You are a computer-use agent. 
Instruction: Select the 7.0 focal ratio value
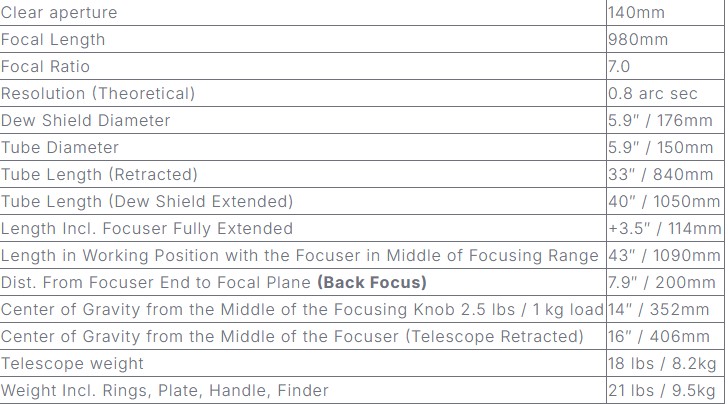pyautogui.click(x=620, y=67)
